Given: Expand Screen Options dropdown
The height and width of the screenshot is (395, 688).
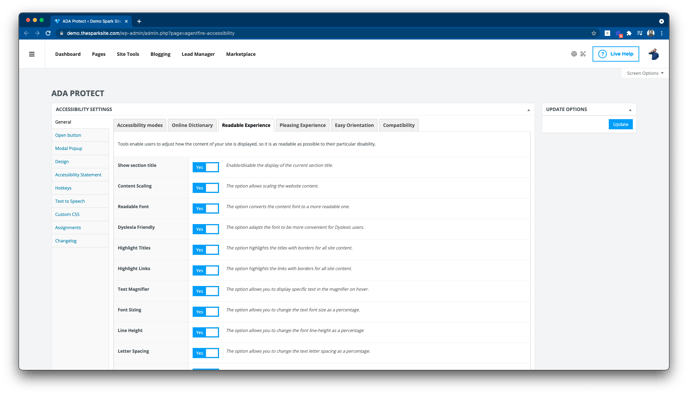Looking at the screenshot, I should point(645,73).
